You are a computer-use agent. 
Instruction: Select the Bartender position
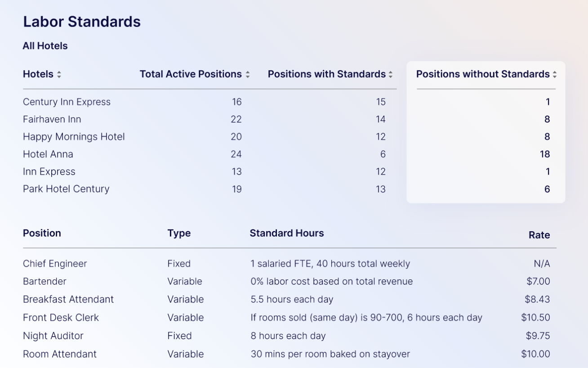pyautogui.click(x=45, y=282)
